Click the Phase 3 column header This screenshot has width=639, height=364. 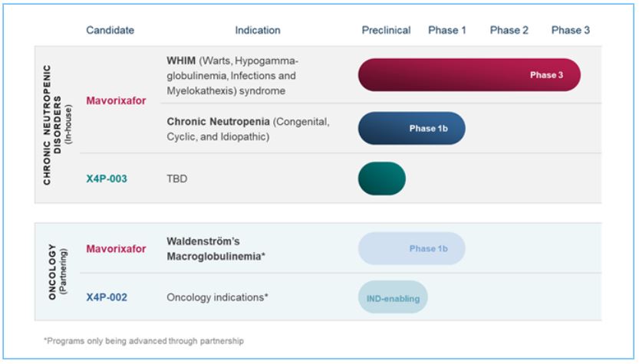click(x=571, y=31)
